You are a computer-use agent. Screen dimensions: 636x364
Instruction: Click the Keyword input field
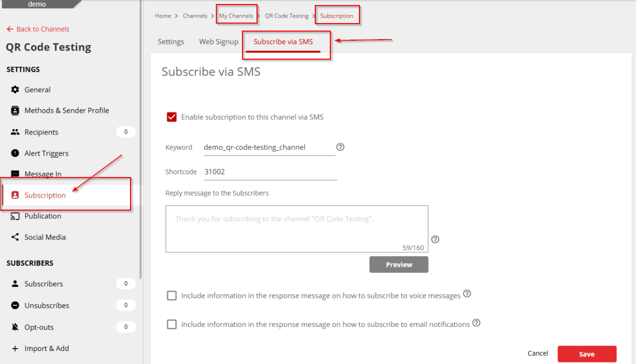pyautogui.click(x=269, y=147)
